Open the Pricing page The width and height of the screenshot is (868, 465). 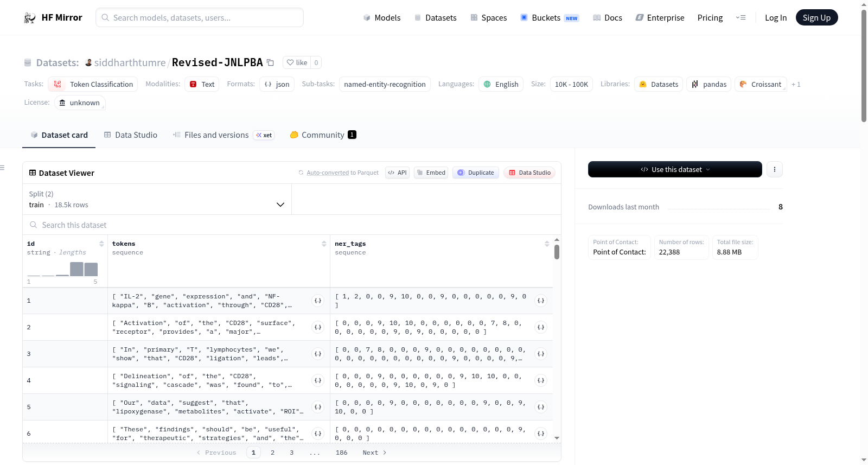(x=710, y=18)
